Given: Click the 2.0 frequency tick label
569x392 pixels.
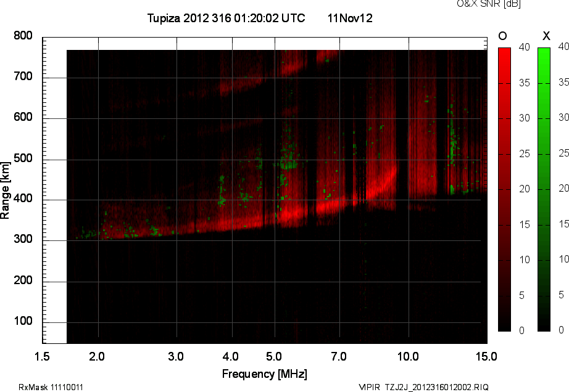Looking at the screenshot, I should [96, 357].
